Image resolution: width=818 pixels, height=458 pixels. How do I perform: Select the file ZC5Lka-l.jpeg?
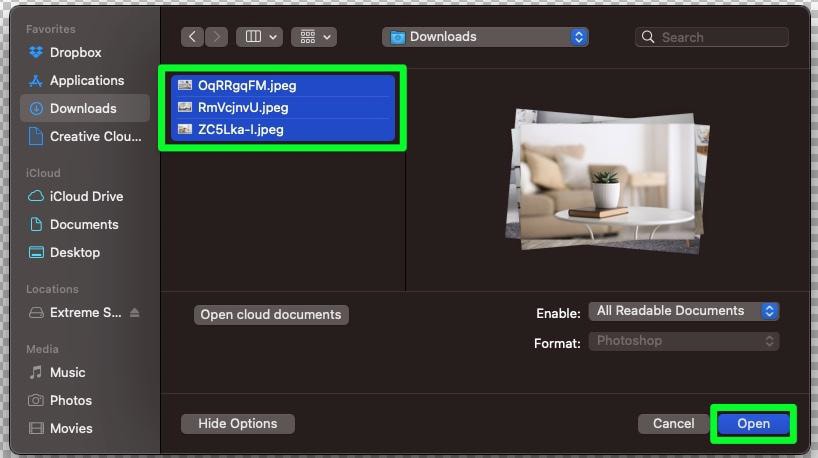[x=283, y=129]
